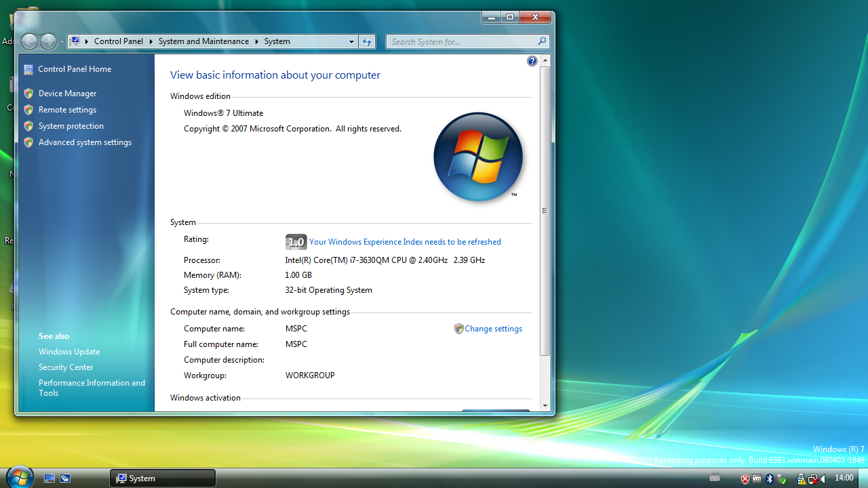Refresh the page with the Refresh button
868x488 pixels.
[x=367, y=41]
